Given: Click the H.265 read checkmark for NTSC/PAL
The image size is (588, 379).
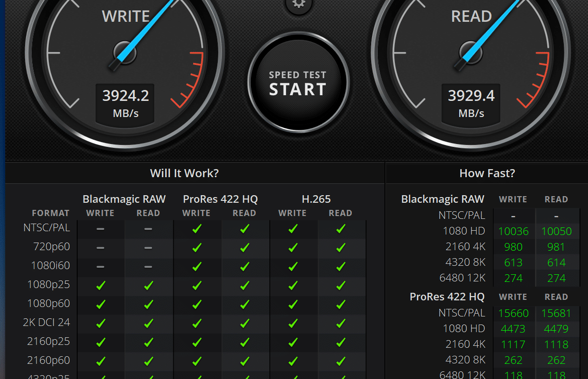Looking at the screenshot, I should pos(340,228).
